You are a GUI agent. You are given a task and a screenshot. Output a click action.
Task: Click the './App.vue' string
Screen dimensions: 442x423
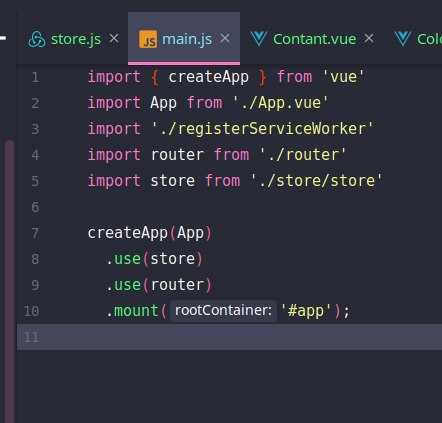(x=281, y=103)
